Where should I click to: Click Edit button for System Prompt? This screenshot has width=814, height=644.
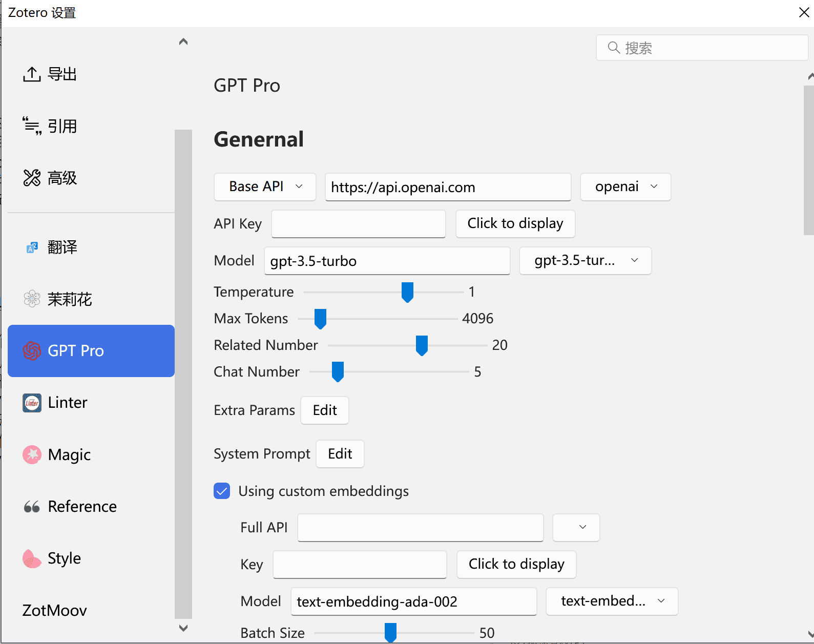[x=340, y=454]
